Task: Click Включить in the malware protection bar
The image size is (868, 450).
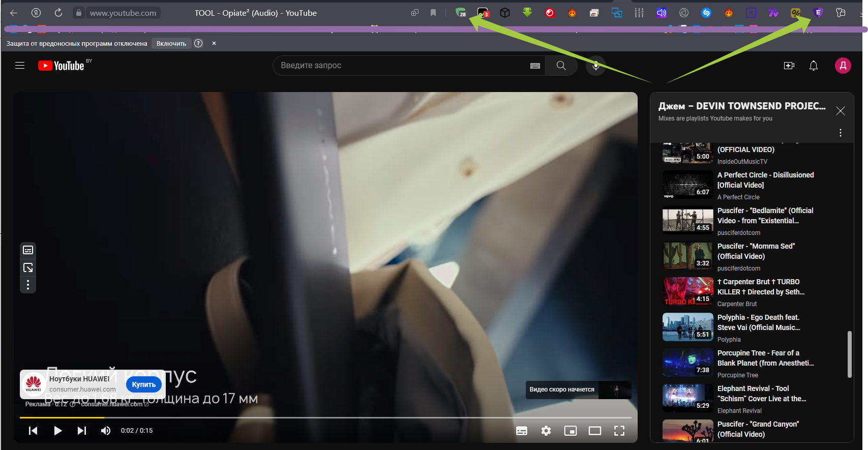Action: point(171,44)
